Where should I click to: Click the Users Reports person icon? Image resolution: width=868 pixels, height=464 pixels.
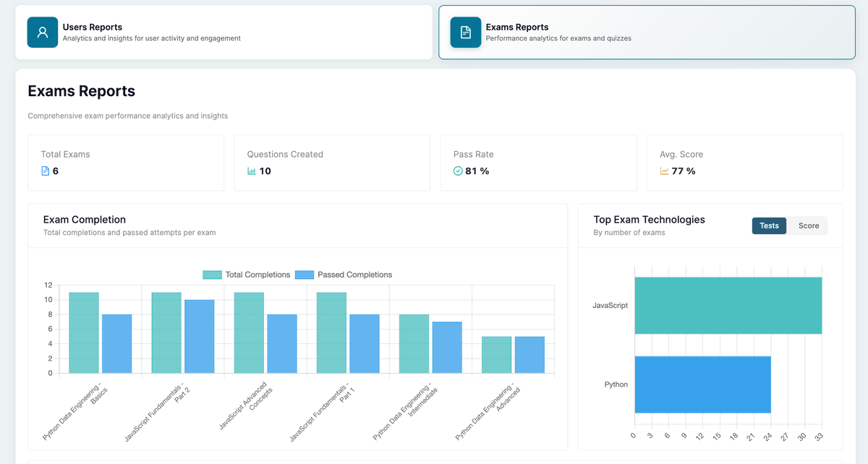[42, 32]
